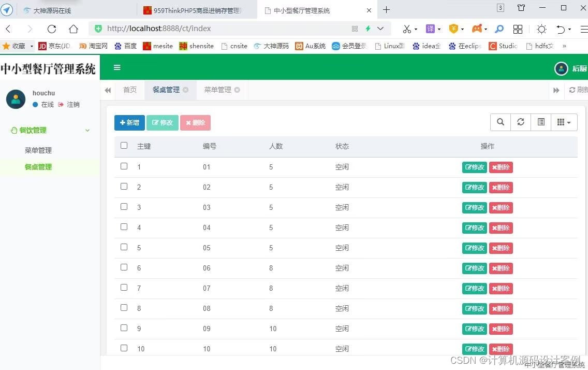588x370 pixels.
Task: Click the browser home icon
Action: [73, 29]
